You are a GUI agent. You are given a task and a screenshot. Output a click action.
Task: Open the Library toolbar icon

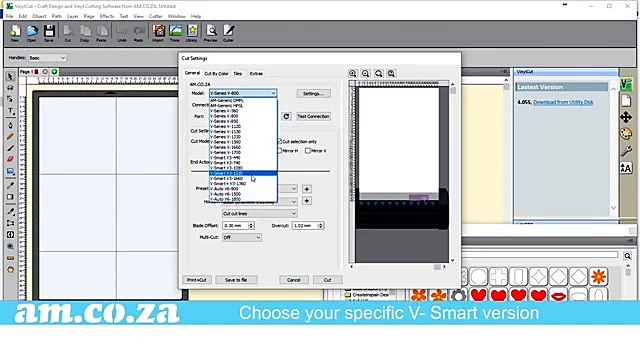point(192,33)
